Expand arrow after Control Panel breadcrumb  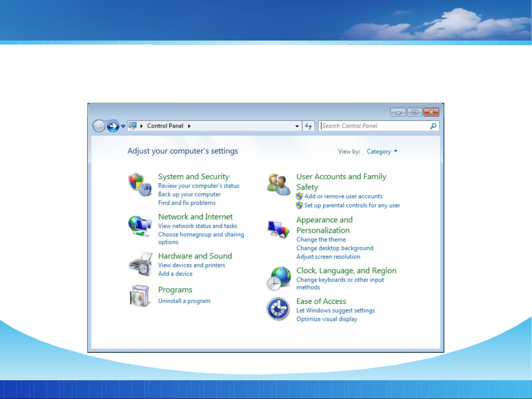(x=189, y=126)
